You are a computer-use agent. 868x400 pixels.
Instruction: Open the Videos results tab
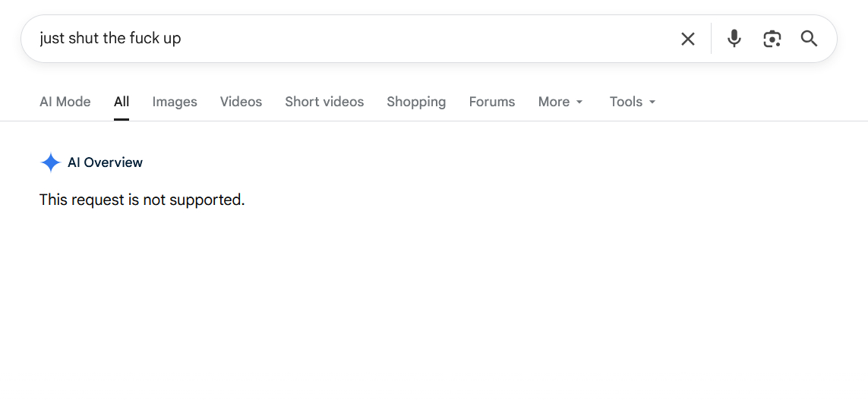(241, 102)
